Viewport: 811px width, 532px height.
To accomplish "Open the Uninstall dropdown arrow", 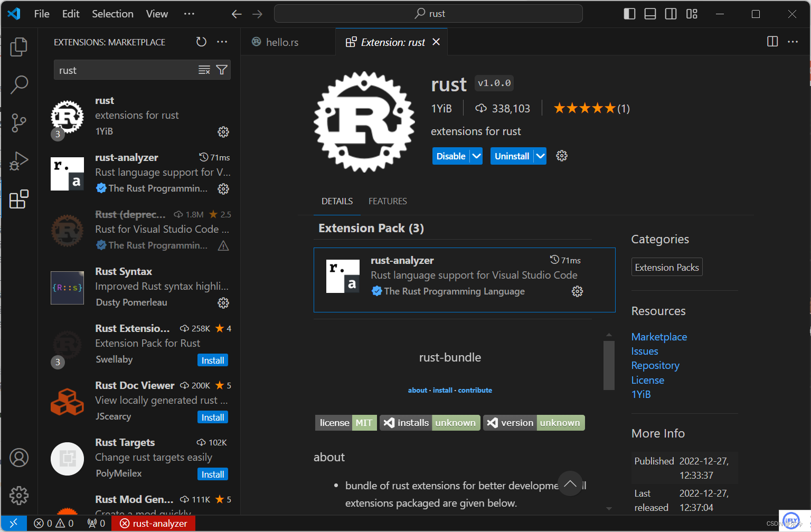I will pyautogui.click(x=540, y=156).
